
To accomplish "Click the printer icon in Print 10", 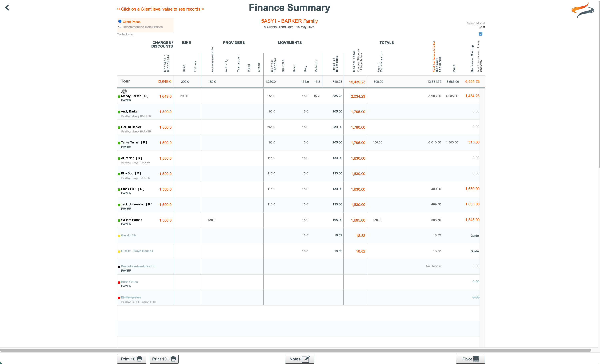I will (x=139, y=359).
